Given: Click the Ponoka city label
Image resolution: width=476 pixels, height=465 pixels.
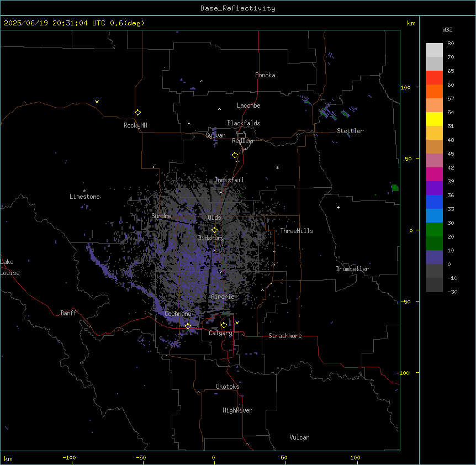Looking at the screenshot, I should [x=265, y=75].
